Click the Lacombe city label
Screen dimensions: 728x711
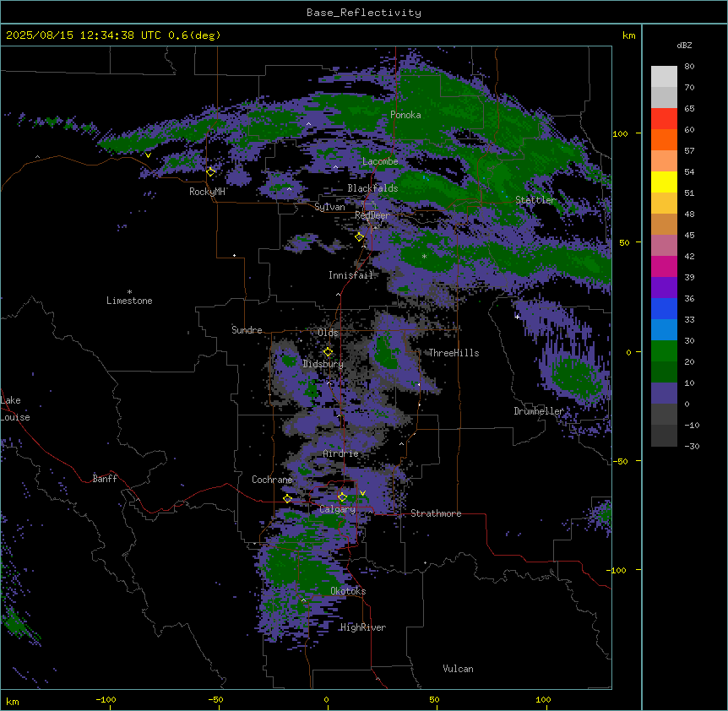pyautogui.click(x=380, y=161)
